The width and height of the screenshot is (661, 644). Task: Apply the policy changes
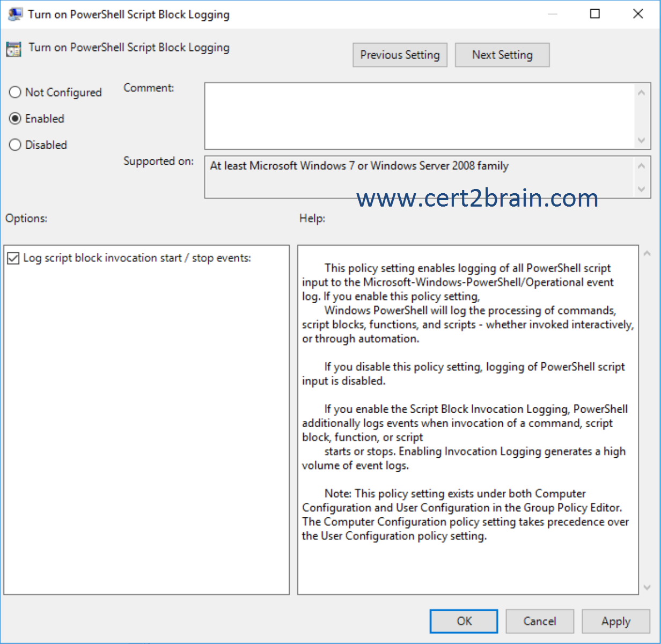(x=615, y=621)
